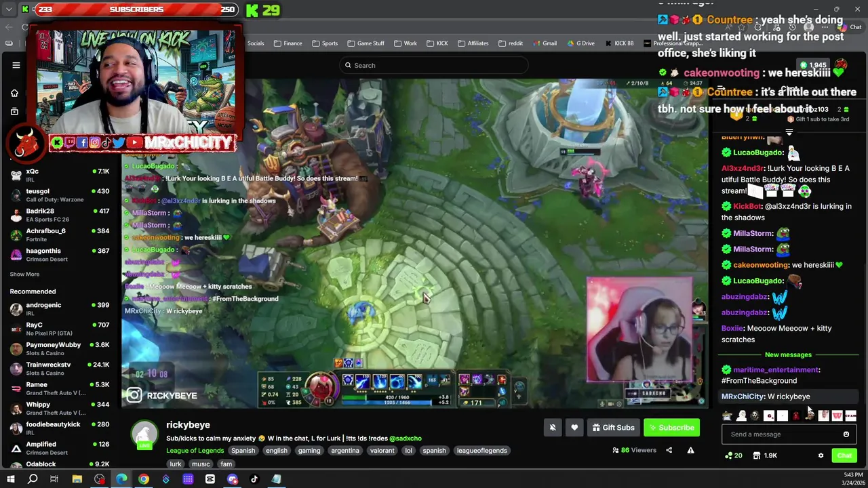Follow rickybeye with the heart icon
This screenshot has height=488, width=868.
point(574,428)
